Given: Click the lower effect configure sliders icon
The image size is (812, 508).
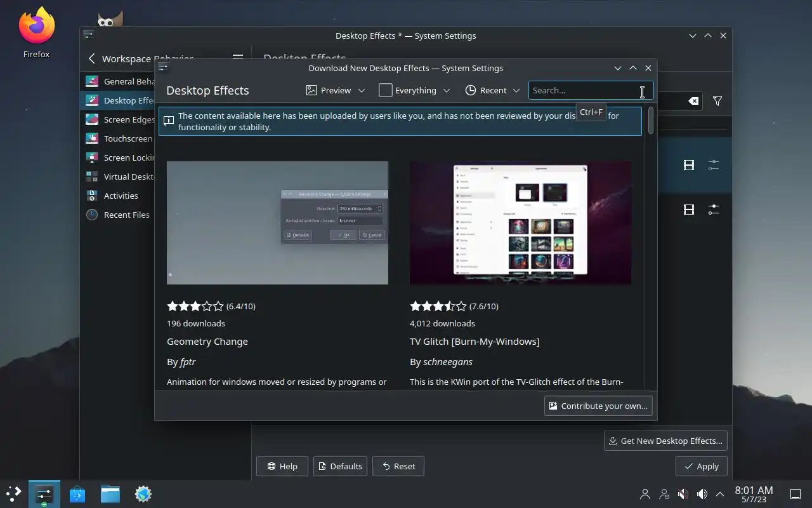Looking at the screenshot, I should tap(714, 210).
